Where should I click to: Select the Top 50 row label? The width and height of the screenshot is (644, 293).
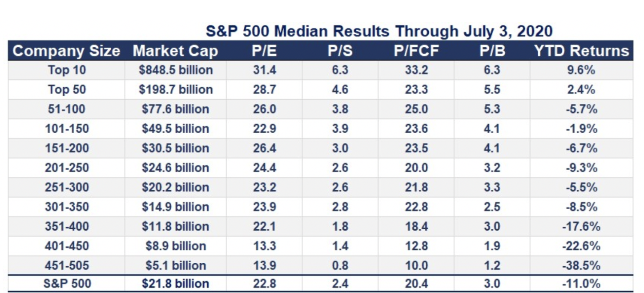pyautogui.click(x=66, y=90)
